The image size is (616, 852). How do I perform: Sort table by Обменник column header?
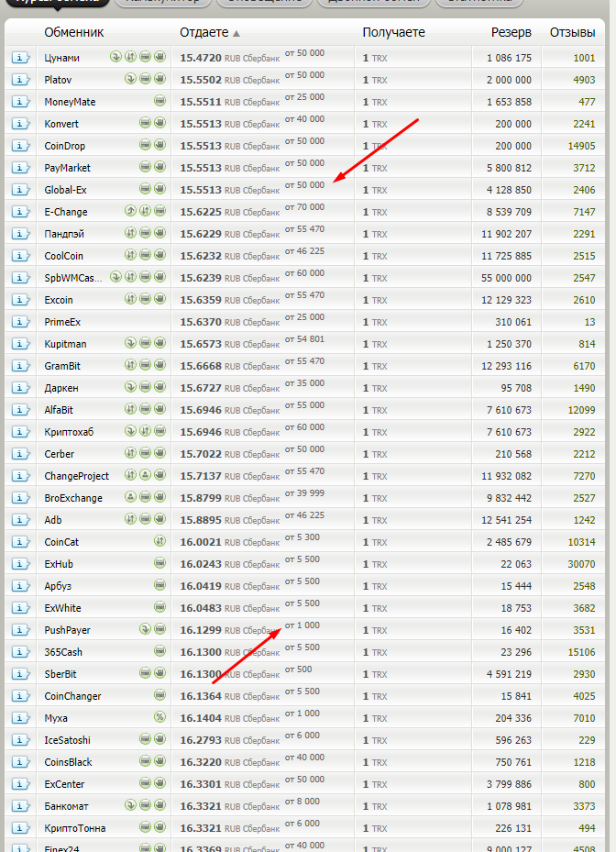click(74, 33)
